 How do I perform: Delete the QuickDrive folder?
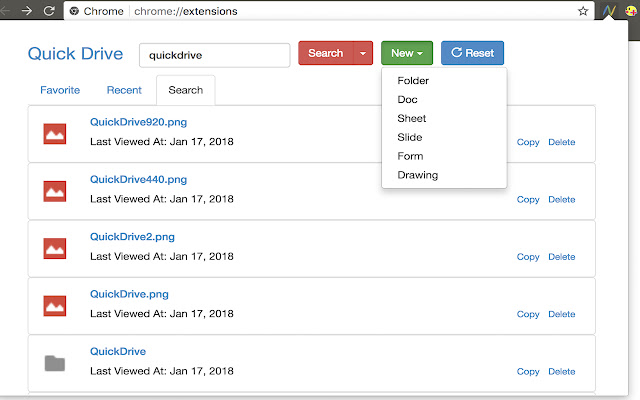click(x=562, y=371)
